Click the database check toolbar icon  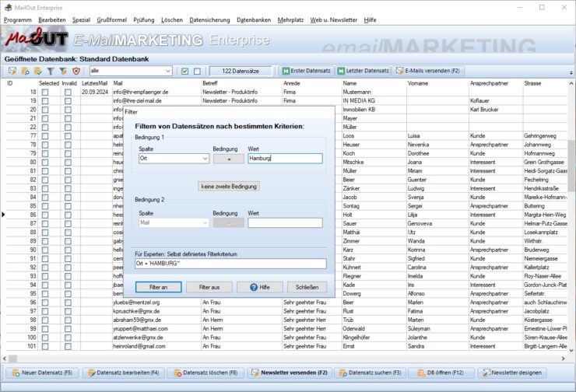[x=38, y=71]
